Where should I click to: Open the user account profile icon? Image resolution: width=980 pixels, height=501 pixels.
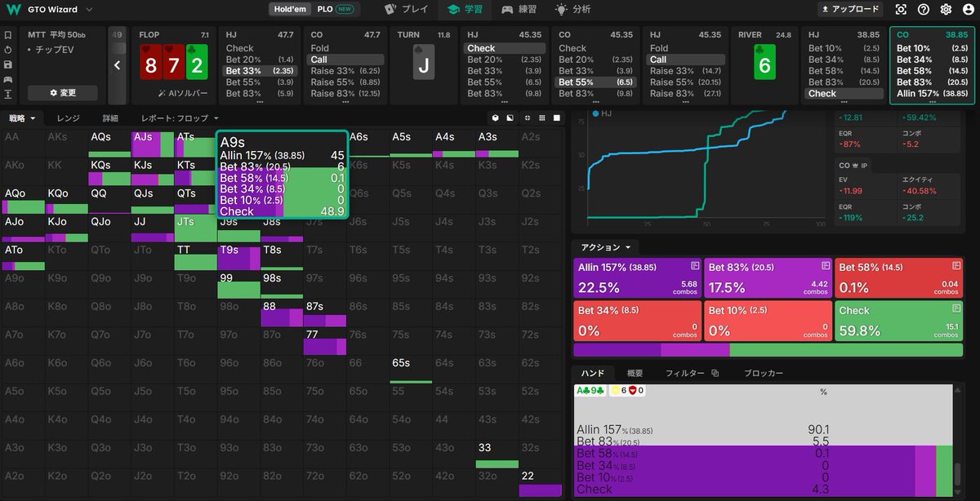tap(967, 10)
